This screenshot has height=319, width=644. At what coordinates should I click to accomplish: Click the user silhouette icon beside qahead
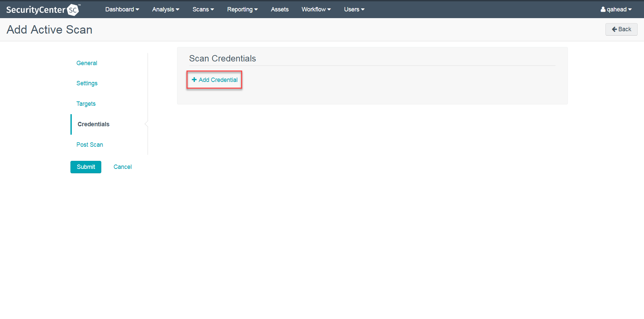603,9
